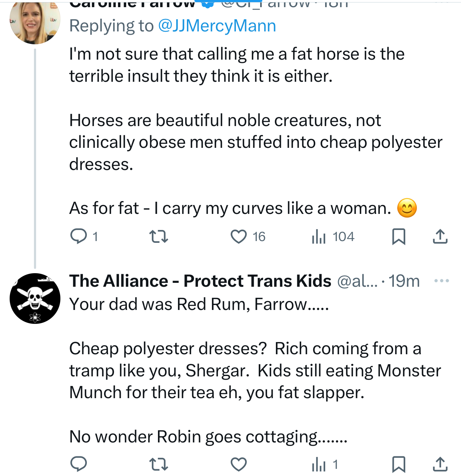Open The Alliance - Protect Trans Kids profile
This screenshot has width=461, height=476.
pos(200,281)
